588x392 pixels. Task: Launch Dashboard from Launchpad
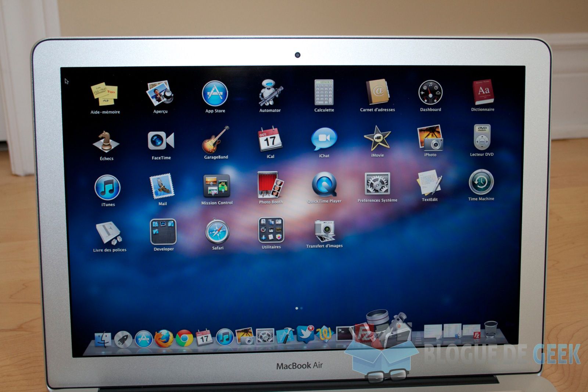(x=430, y=93)
